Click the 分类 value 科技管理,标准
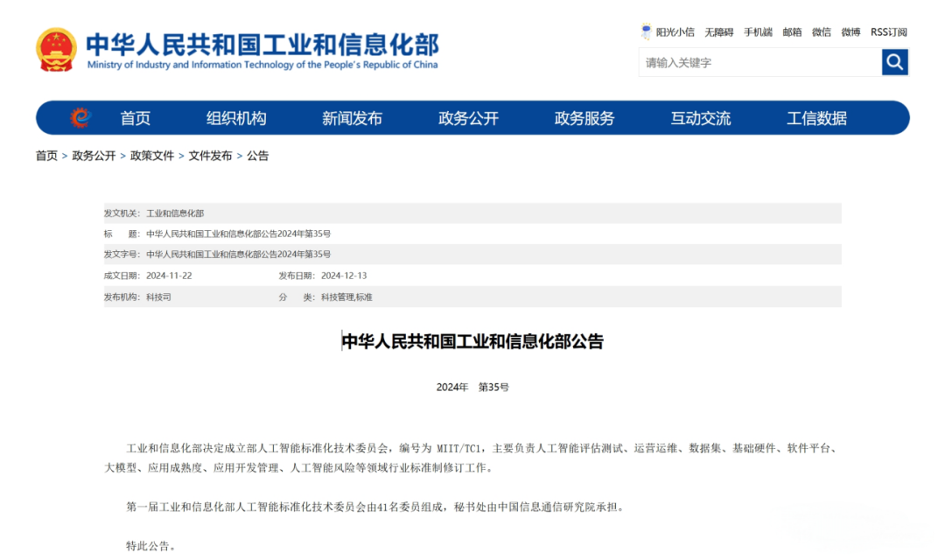Screen dimensions: 945x560 (x=346, y=297)
